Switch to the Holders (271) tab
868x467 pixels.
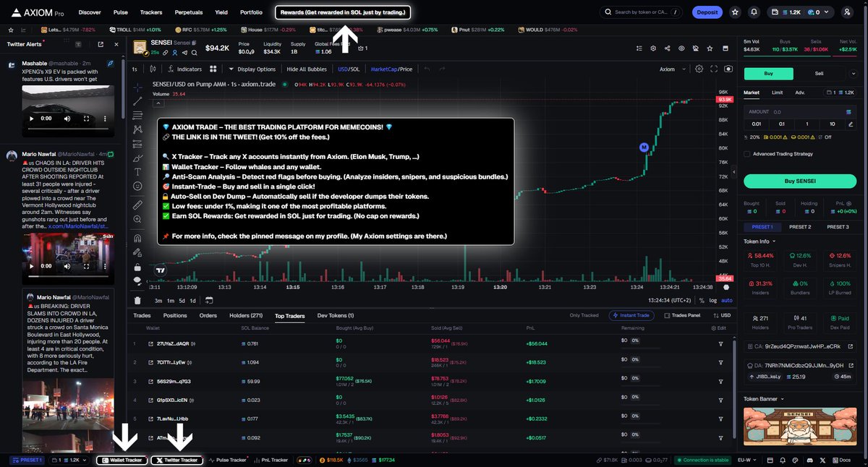[x=246, y=316]
